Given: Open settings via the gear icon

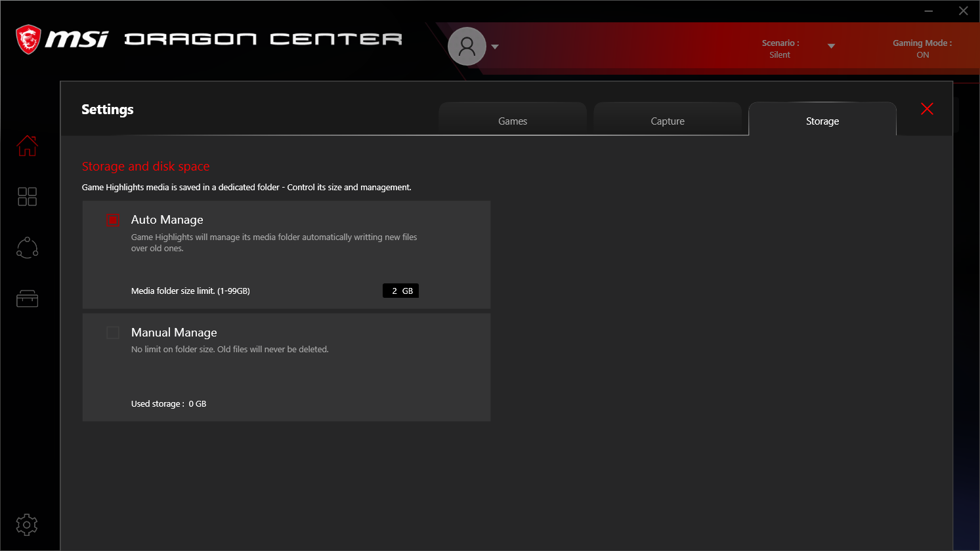Looking at the screenshot, I should click(27, 525).
